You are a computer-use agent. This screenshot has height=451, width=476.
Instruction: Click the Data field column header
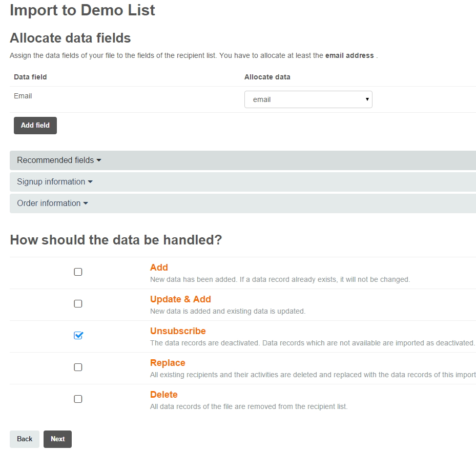[x=30, y=77]
